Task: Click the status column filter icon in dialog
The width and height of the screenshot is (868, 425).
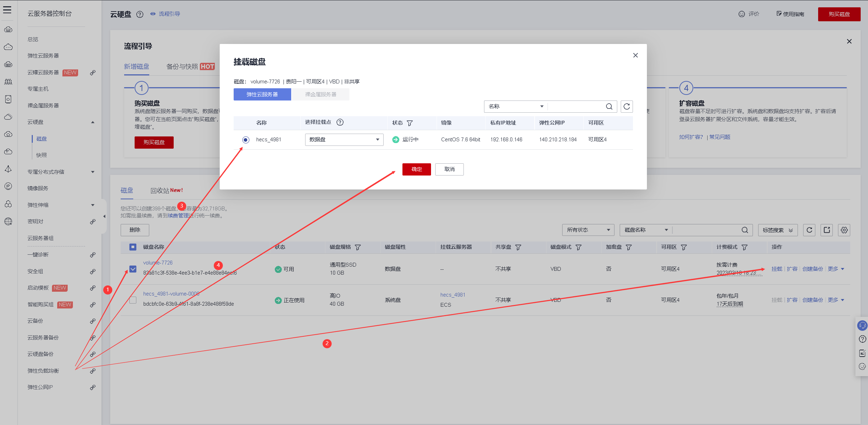Action: click(410, 123)
